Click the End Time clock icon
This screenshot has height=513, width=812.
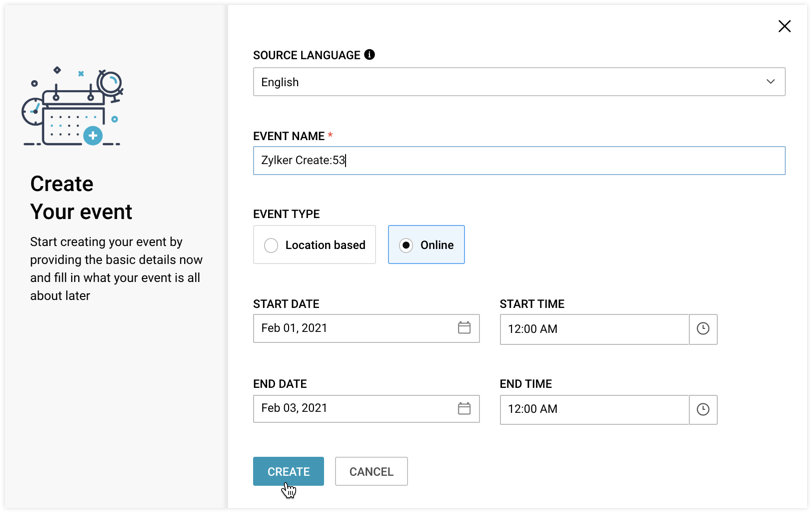(x=703, y=409)
